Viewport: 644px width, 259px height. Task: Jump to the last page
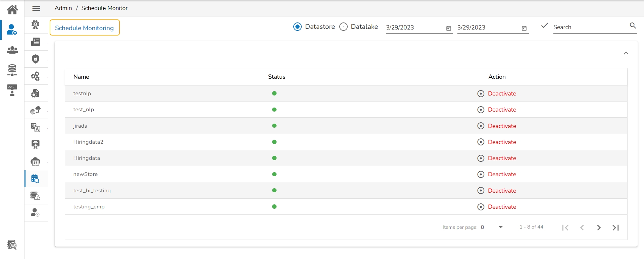pos(615,228)
